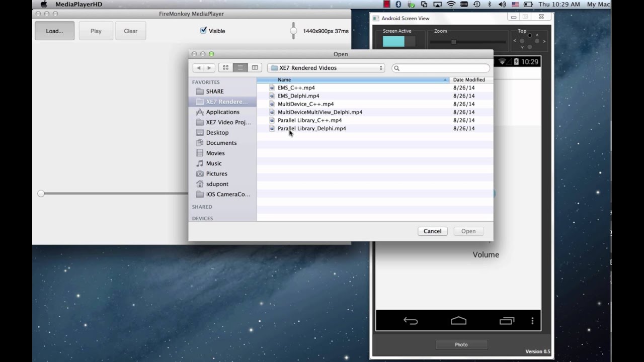Click the SHARE folder icon in sidebar
This screenshot has width=644, height=362.
click(x=200, y=92)
